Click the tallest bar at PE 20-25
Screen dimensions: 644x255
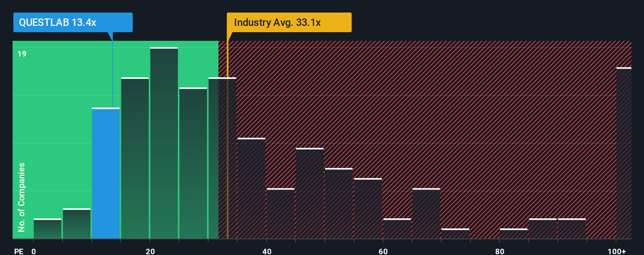tap(164, 143)
